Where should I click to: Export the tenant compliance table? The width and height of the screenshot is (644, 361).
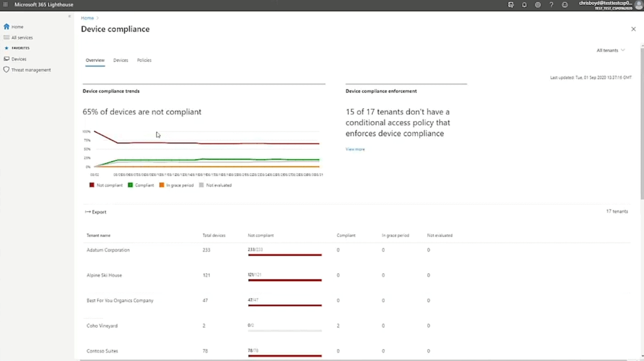click(x=96, y=212)
